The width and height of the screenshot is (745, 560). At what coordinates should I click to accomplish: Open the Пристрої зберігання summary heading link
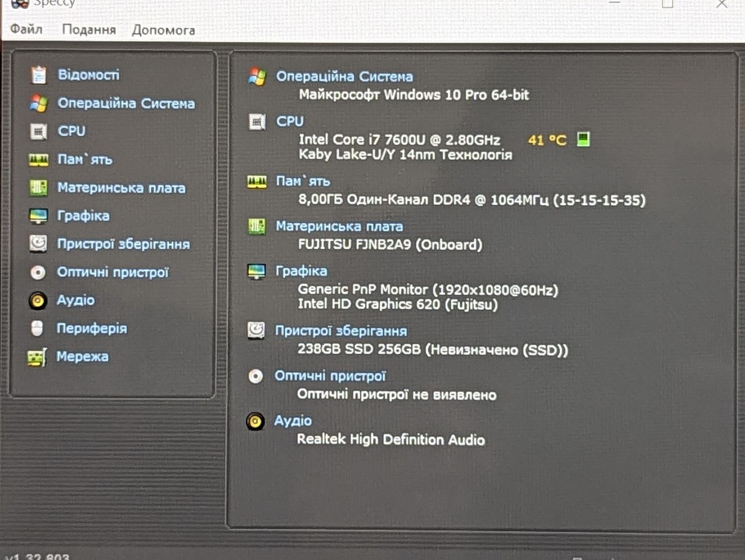coord(341,331)
